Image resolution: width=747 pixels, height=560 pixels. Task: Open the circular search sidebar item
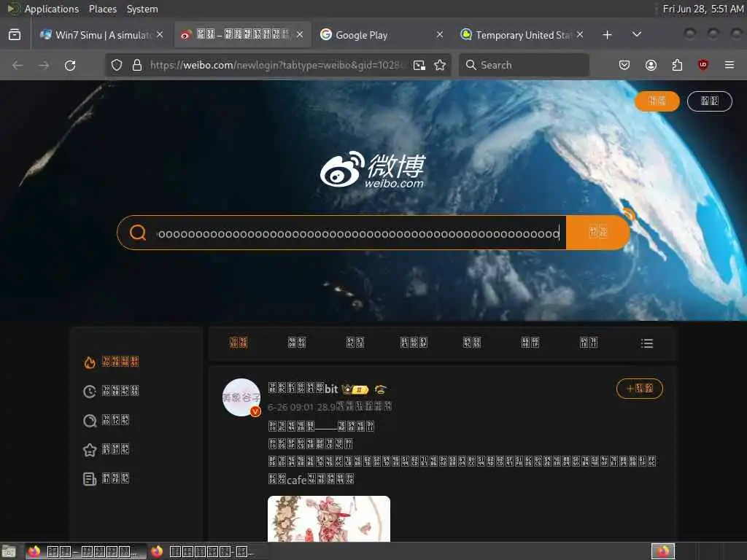coord(106,420)
